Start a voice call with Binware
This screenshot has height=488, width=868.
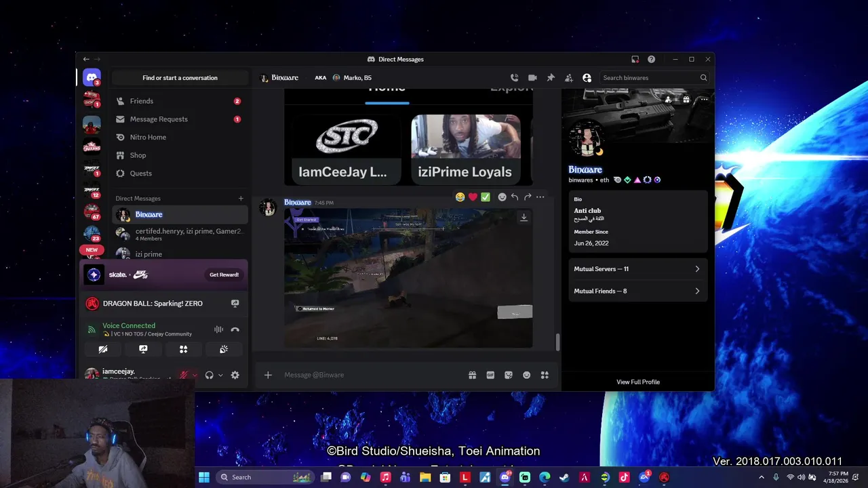(x=514, y=78)
